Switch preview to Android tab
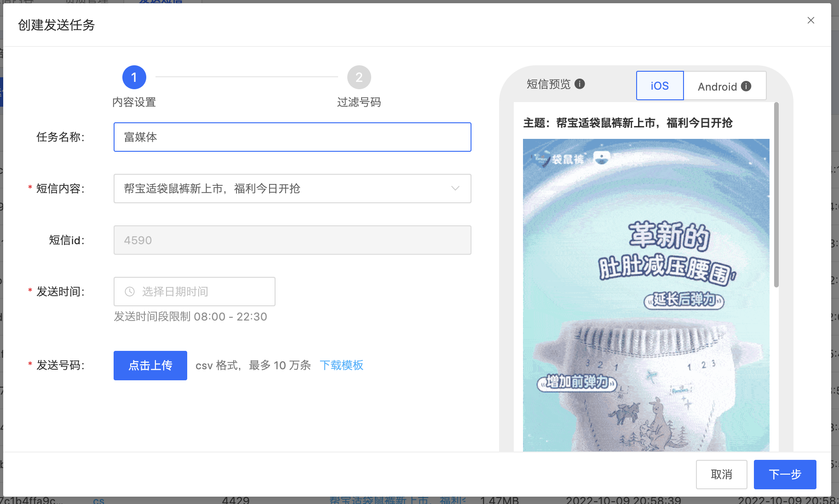The image size is (839, 504). point(724,86)
